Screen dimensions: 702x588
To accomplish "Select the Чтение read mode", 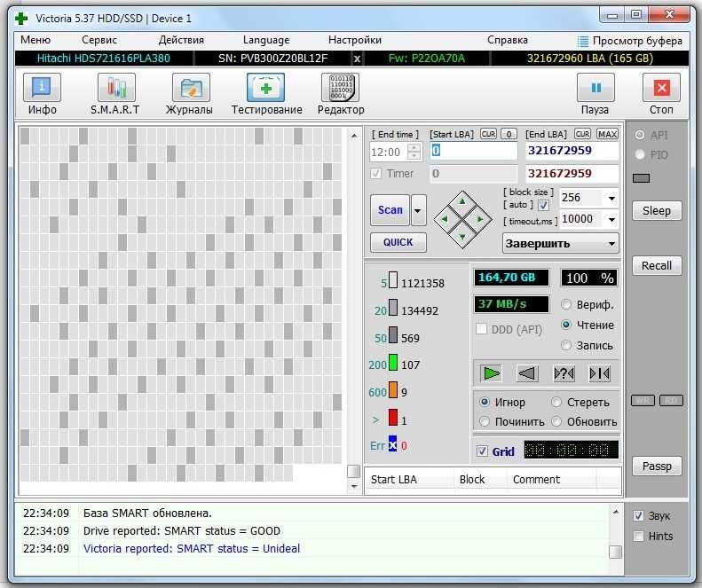I will (566, 325).
